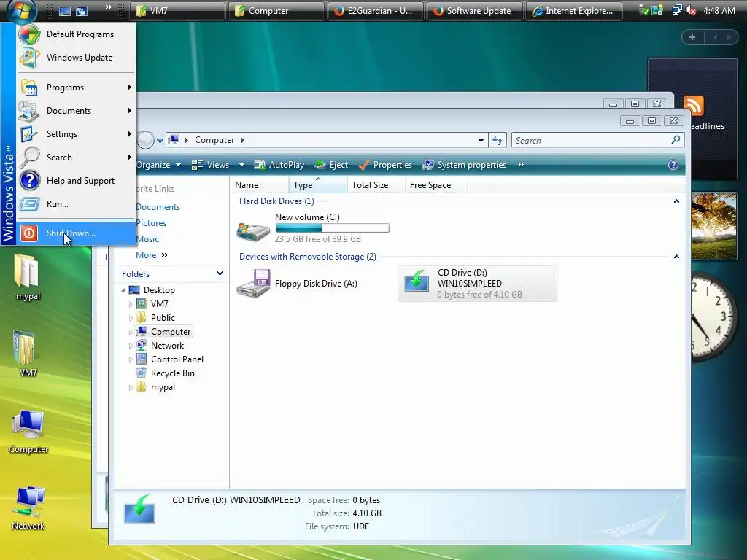The height and width of the screenshot is (560, 747).
Task: Click the analog clock gadget
Action: [715, 317]
